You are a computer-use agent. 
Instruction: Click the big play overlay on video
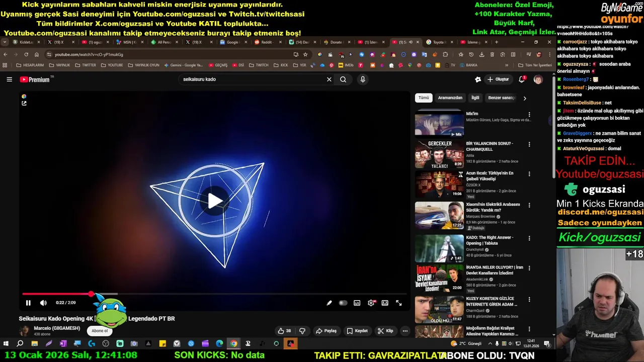(215, 201)
